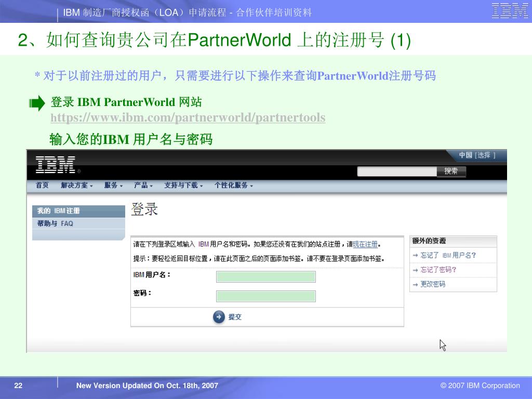Select 我的 IBM 注册 sidebar item

tap(59, 211)
